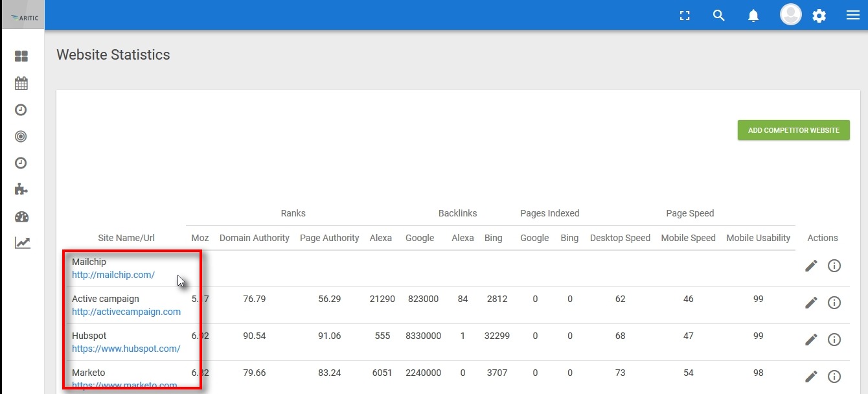Open the http://mailchip.com/ link
This screenshot has width=868, height=394.
tap(113, 275)
